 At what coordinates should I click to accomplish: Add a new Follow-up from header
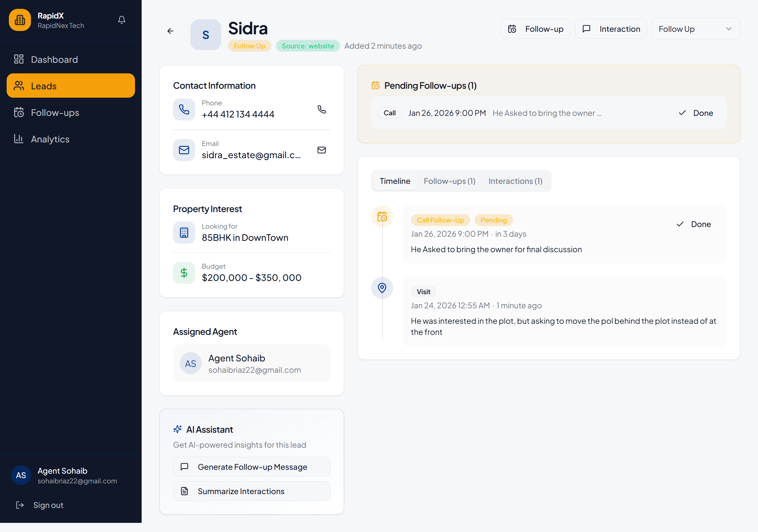536,29
